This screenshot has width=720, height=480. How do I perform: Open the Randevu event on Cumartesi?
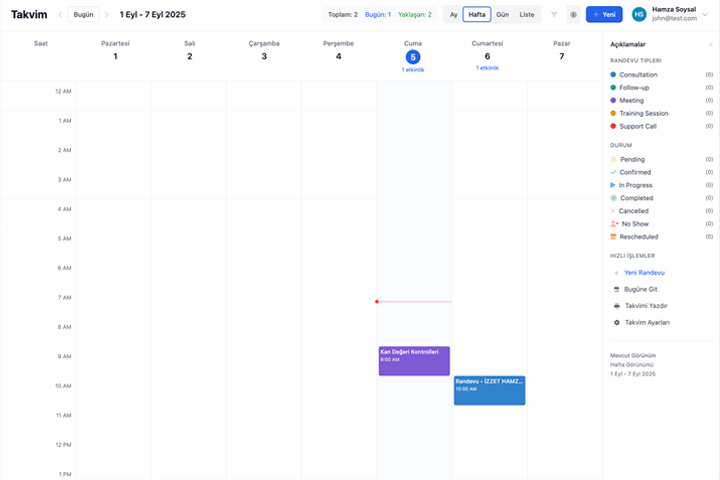489,390
